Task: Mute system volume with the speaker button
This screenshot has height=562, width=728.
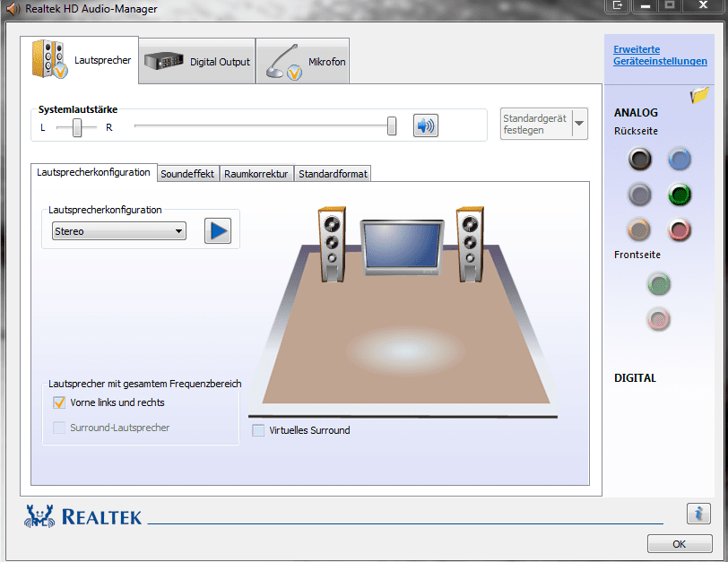Action: click(425, 125)
